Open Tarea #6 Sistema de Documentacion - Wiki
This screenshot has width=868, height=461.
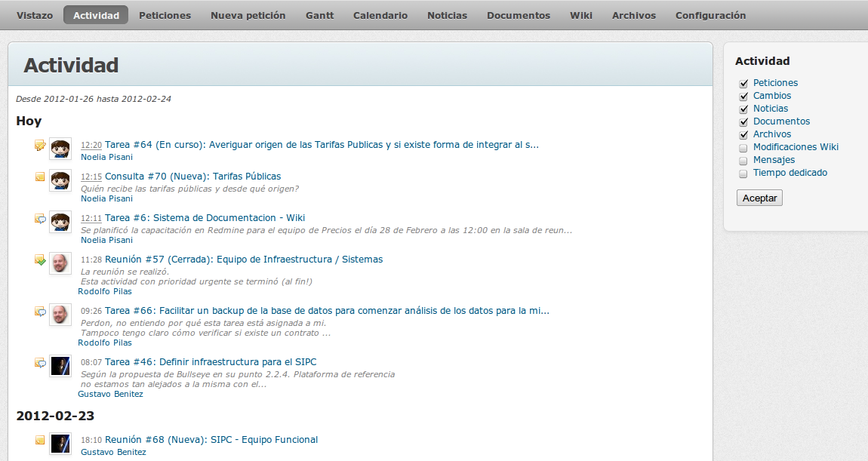[x=205, y=218]
